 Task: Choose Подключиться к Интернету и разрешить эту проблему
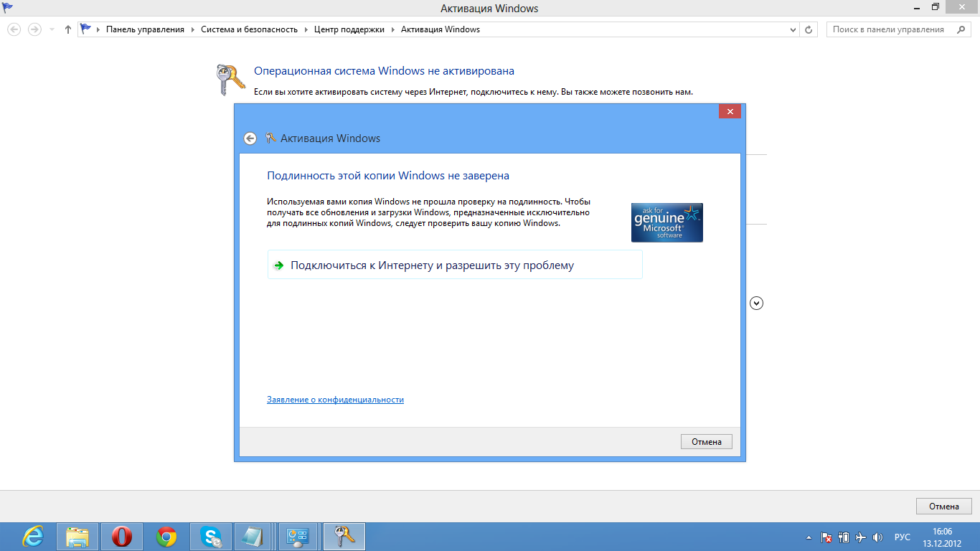(455, 265)
